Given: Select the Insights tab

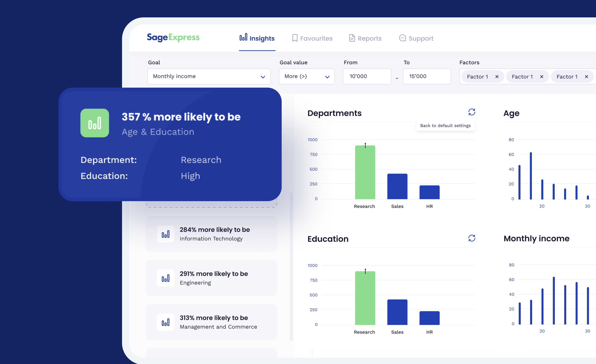Looking at the screenshot, I should point(257,38).
